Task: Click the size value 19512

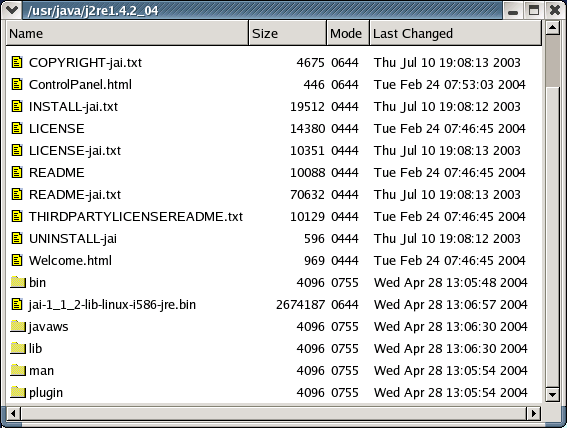Action: (307, 107)
